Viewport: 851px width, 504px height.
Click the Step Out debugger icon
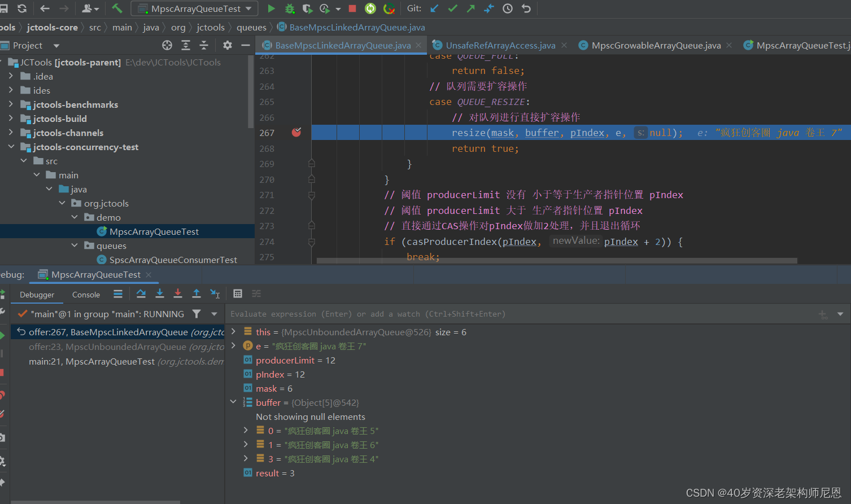(x=197, y=293)
